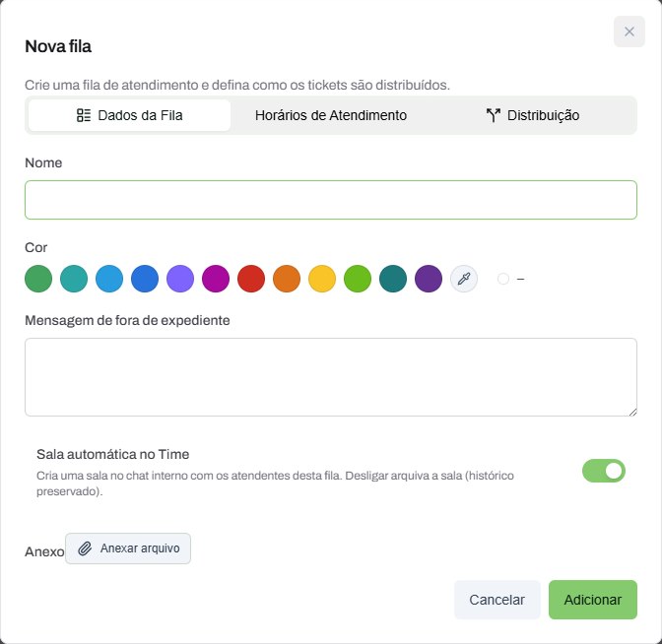Click the 'Sala automática no Time' label

click(x=112, y=455)
